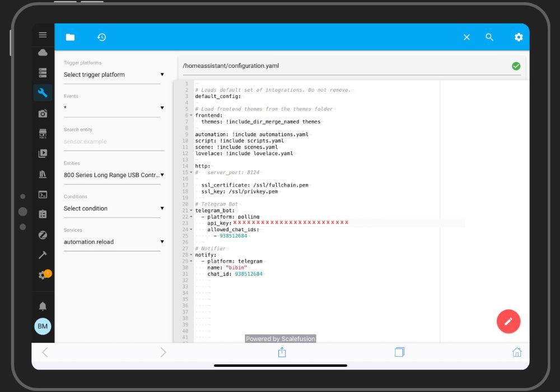The width and height of the screenshot is (560, 392).
Task: Click the BM user profile avatar
Action: point(43,326)
